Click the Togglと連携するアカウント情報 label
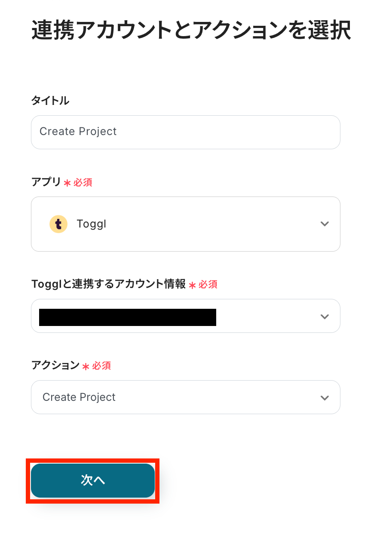Image resolution: width=392 pixels, height=535 pixels. (108, 284)
